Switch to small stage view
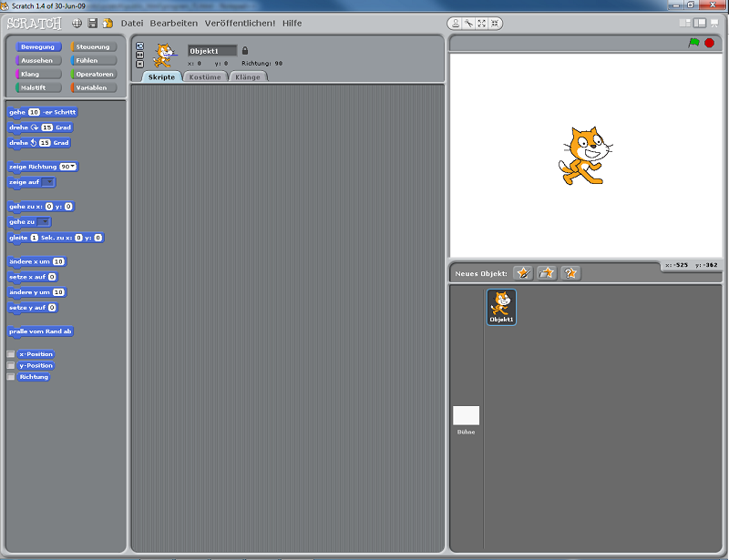This screenshot has width=729, height=560. coord(685,23)
